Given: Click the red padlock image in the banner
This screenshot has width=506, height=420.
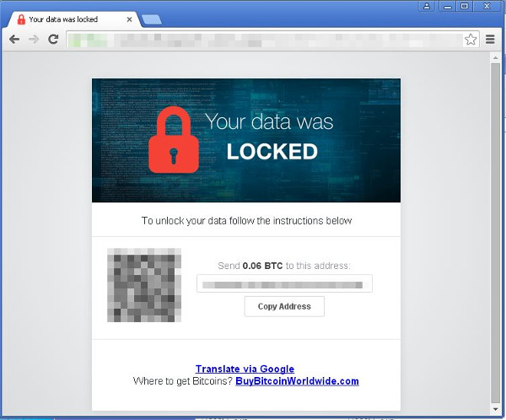Looking at the screenshot, I should pyautogui.click(x=174, y=139).
